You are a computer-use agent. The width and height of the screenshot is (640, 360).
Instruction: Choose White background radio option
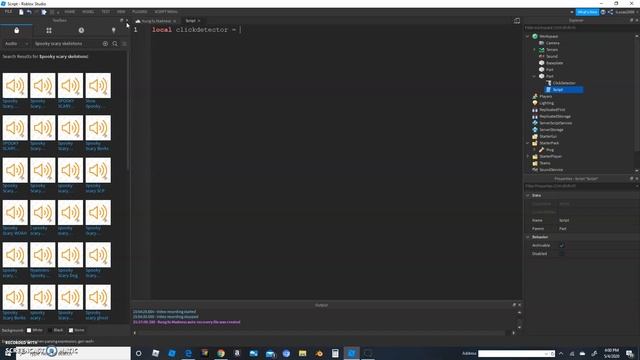(29, 330)
